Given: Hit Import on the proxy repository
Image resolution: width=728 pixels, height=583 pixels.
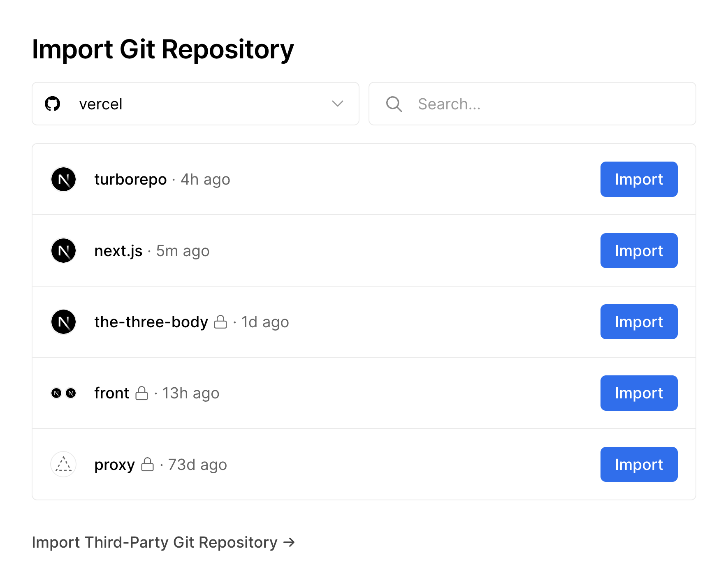Looking at the screenshot, I should point(638,465).
